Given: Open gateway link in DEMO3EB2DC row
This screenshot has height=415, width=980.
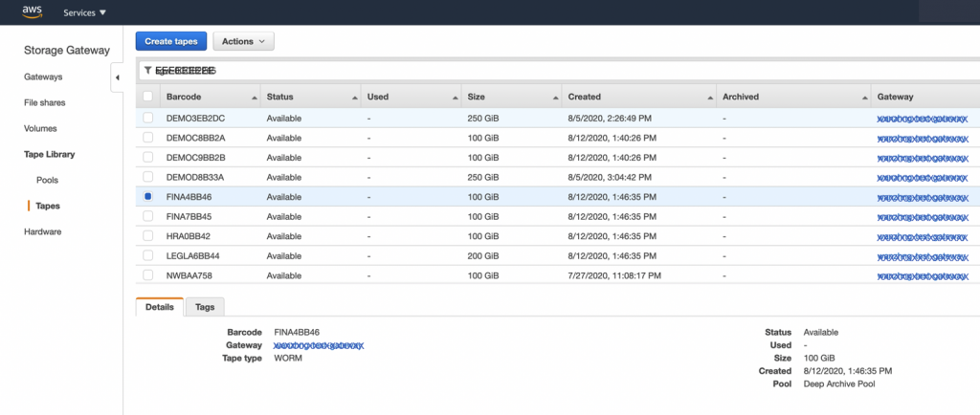Looking at the screenshot, I should click(923, 119).
